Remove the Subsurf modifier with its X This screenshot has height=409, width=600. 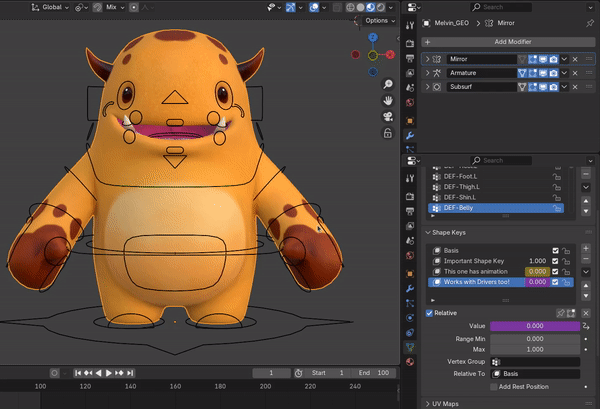click(575, 87)
